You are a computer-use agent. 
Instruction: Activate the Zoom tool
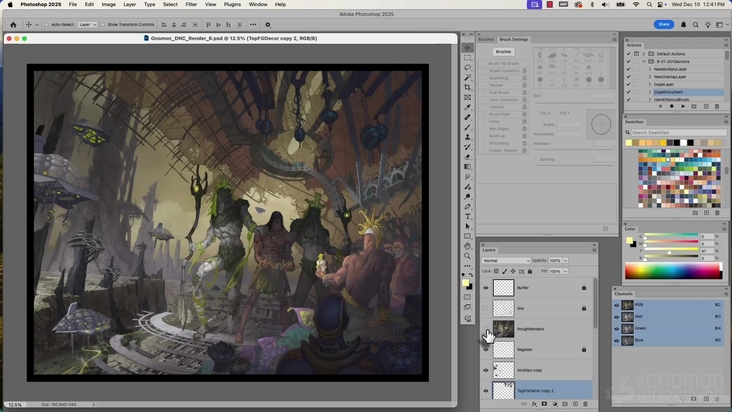pos(467,256)
